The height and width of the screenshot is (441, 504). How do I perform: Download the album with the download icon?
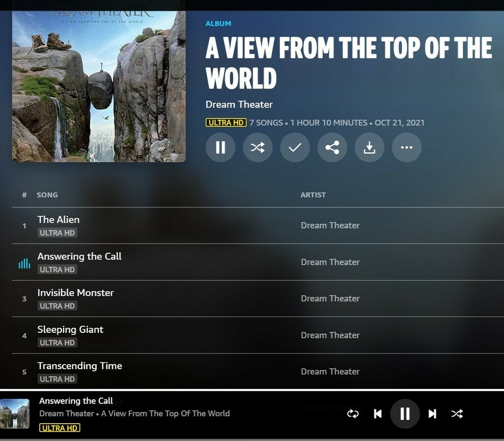point(370,147)
